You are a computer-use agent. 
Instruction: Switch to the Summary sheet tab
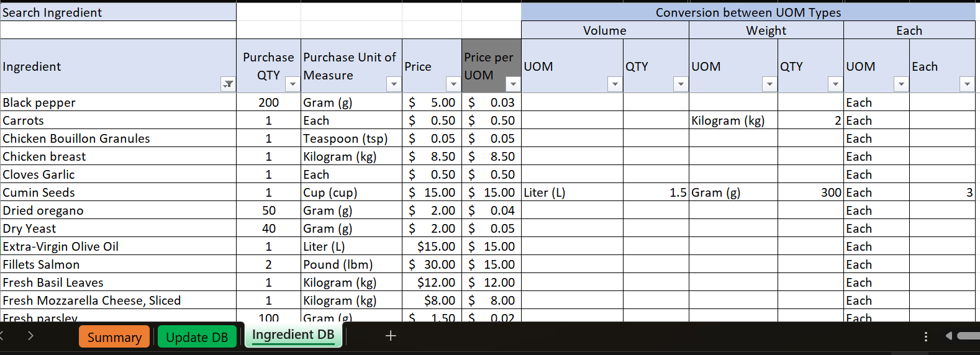pos(114,337)
